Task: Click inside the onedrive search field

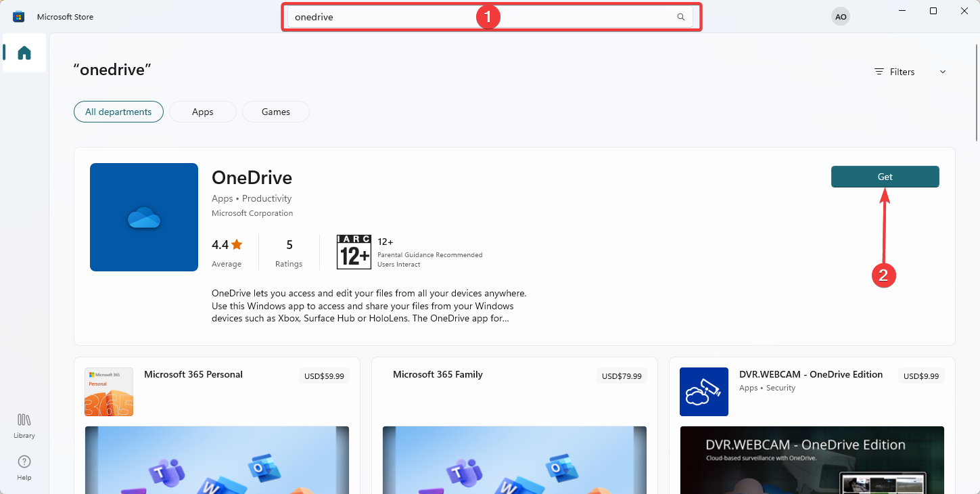Action: tap(490, 17)
